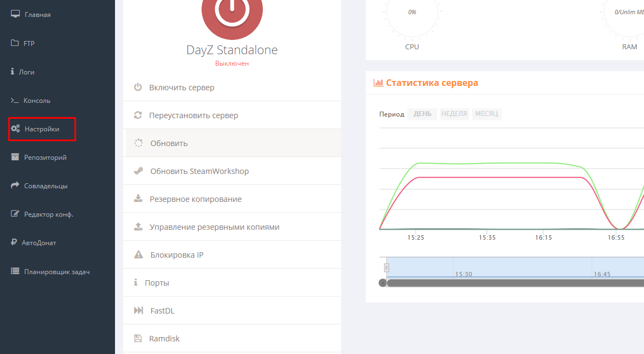Open Логи from the sidebar menu
Image resolution: width=644 pixels, height=354 pixels.
[x=27, y=72]
